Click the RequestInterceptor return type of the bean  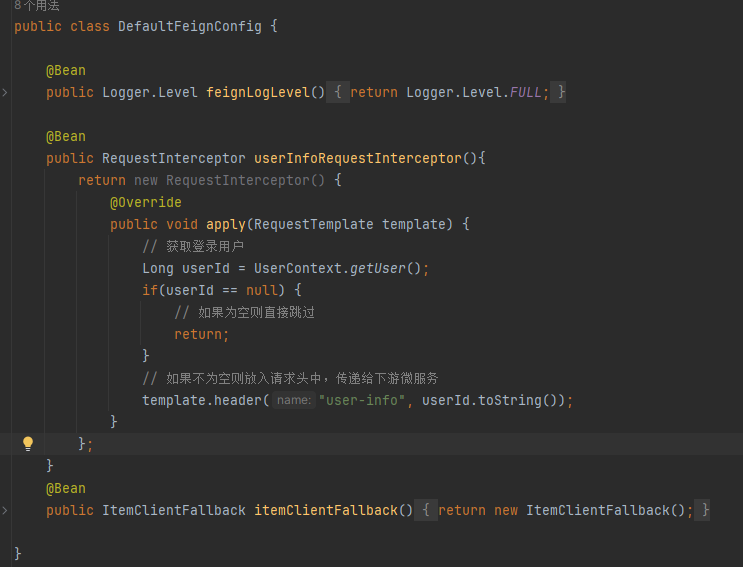tap(173, 158)
